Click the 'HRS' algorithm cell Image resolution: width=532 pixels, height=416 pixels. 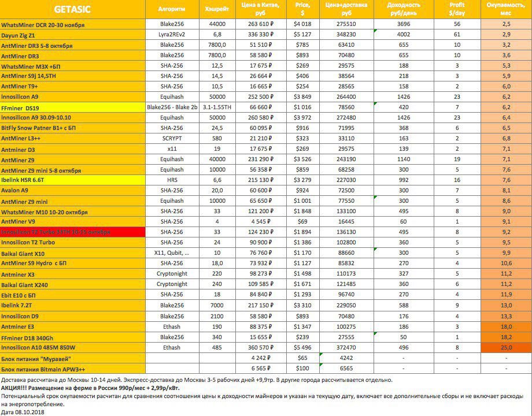tap(172, 180)
